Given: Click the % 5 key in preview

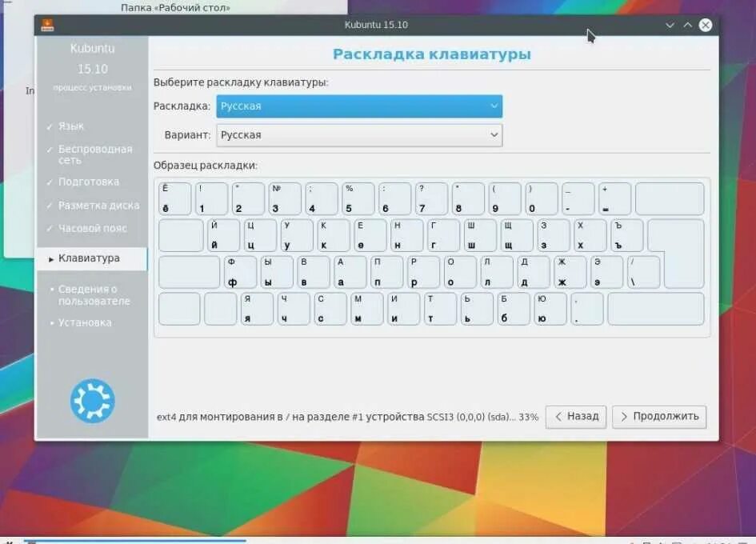Looking at the screenshot, I should [358, 198].
